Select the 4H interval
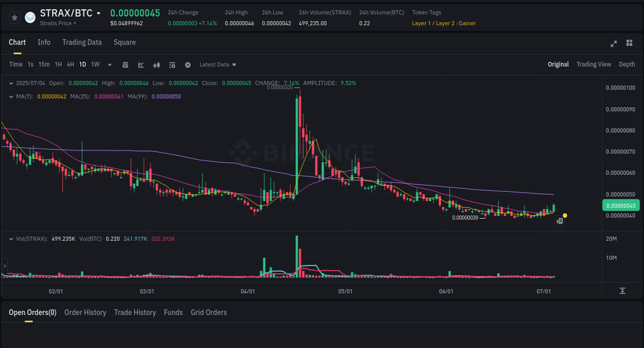Image resolution: width=644 pixels, height=348 pixels. tap(71, 64)
